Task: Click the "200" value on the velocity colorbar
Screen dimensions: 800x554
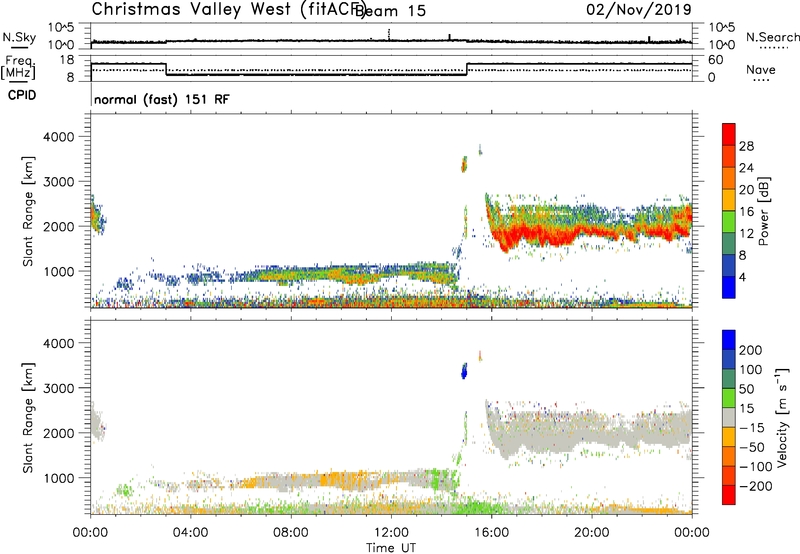Action: point(750,350)
